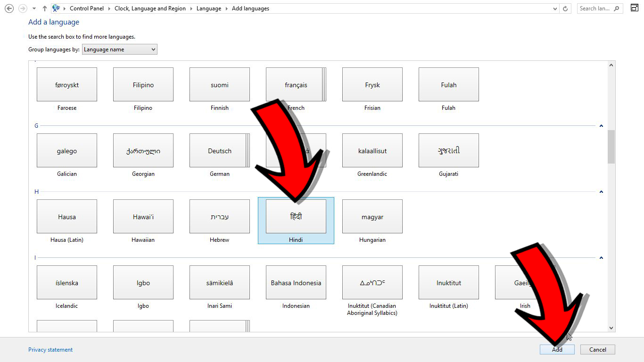Click the Language globe icon in the address bar
Screen dimensions: 644x362
(x=56, y=8)
